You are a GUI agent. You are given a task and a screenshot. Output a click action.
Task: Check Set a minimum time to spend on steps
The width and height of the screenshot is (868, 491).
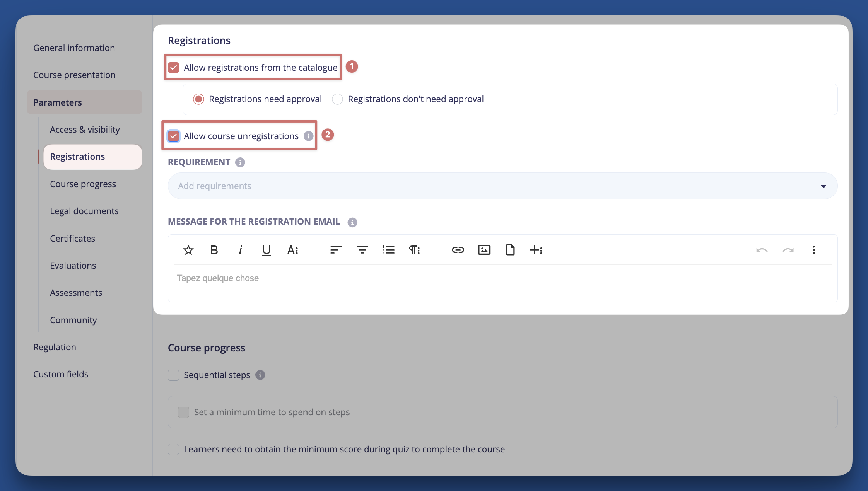point(184,412)
